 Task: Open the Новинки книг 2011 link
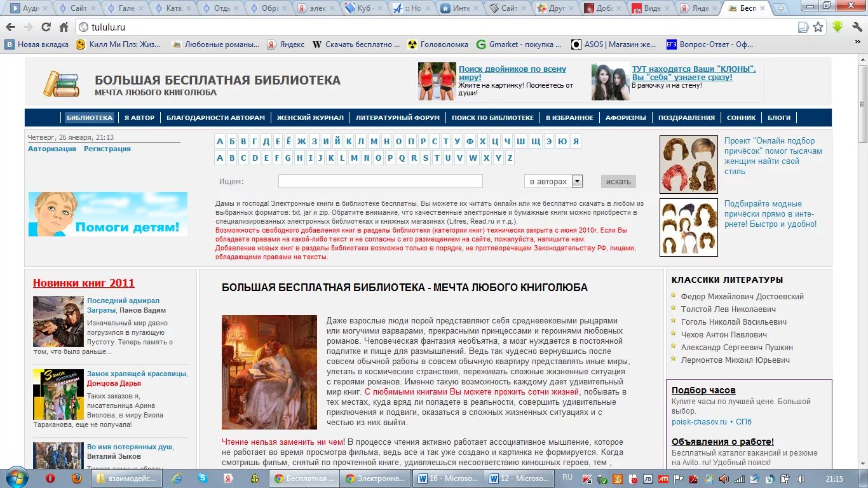(x=84, y=283)
